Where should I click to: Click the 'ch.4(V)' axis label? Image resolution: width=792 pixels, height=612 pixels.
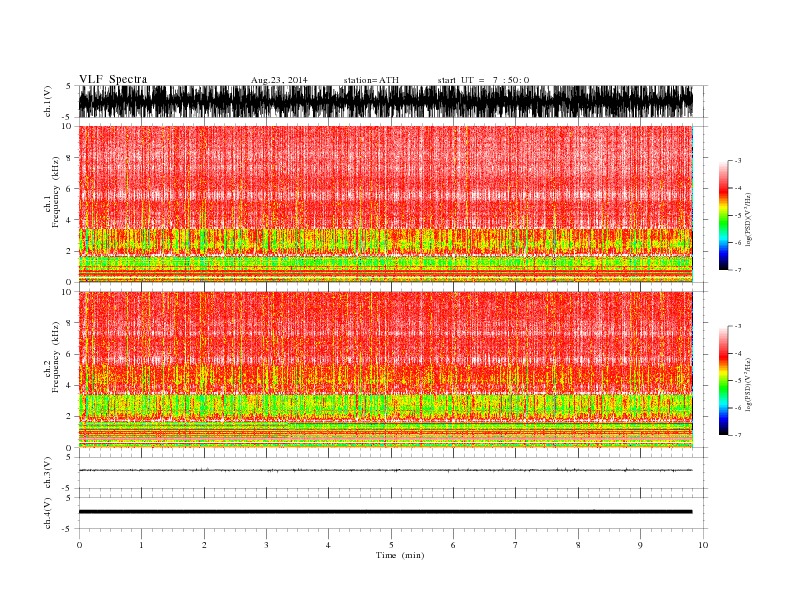click(48, 513)
